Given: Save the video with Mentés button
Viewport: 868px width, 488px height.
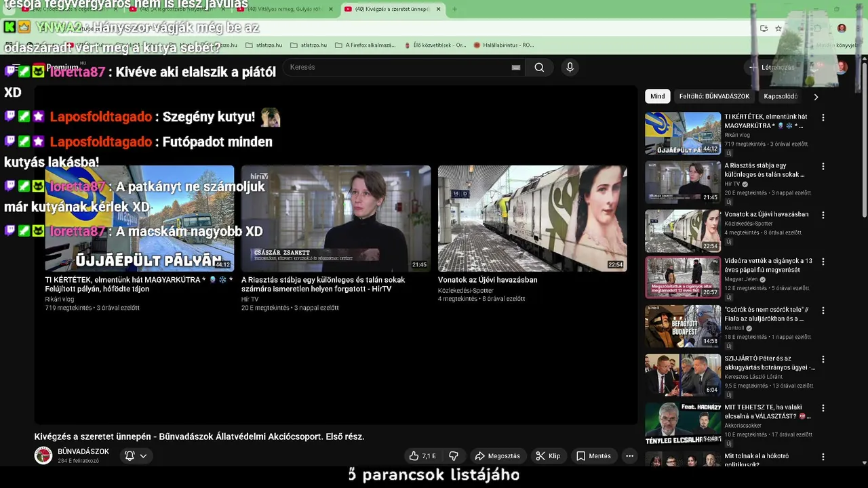Looking at the screenshot, I should point(593,456).
